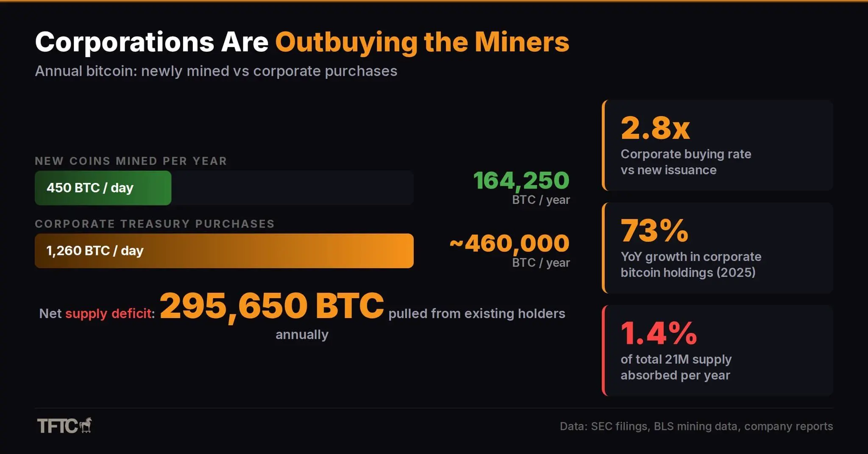The image size is (868, 454).
Task: Click the 'New Coins Mined Per Year' label
Action: pyautogui.click(x=131, y=161)
